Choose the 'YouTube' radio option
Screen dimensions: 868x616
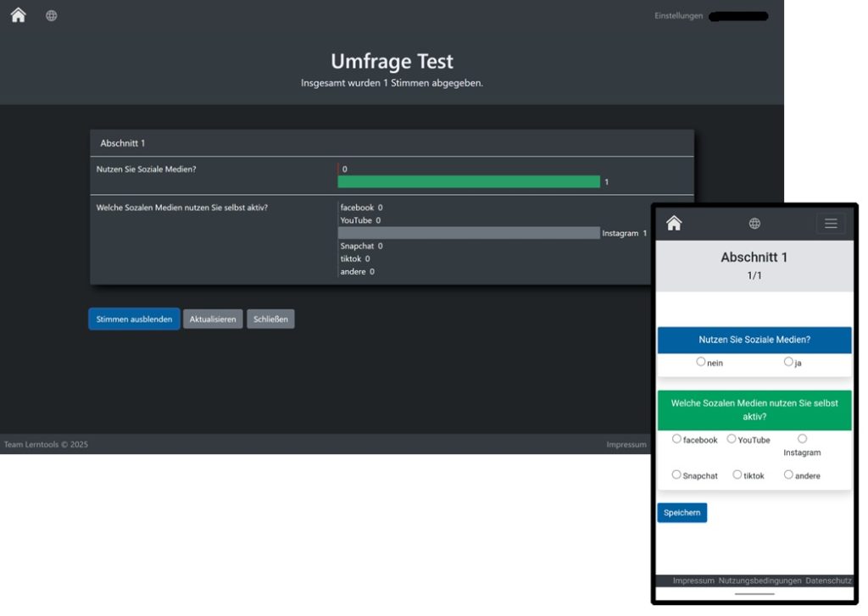coord(732,439)
